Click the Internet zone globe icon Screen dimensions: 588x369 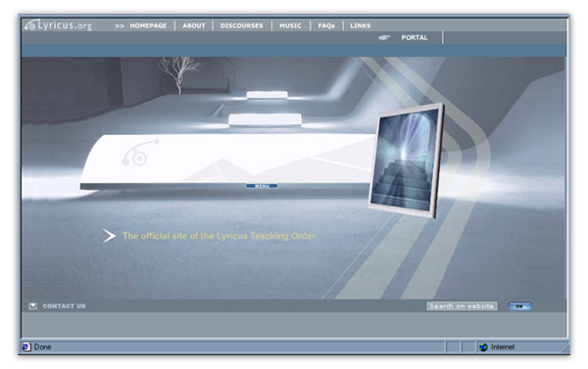[x=483, y=347]
